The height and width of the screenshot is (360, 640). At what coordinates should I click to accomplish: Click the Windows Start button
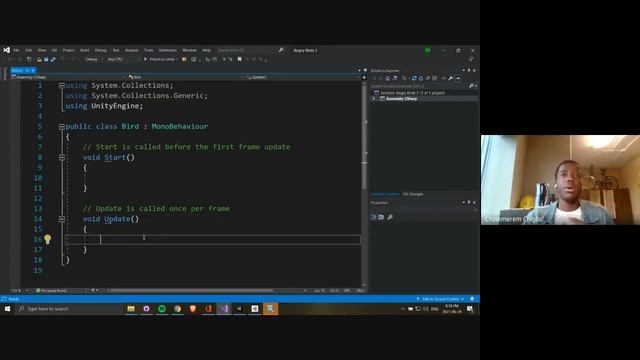7,309
